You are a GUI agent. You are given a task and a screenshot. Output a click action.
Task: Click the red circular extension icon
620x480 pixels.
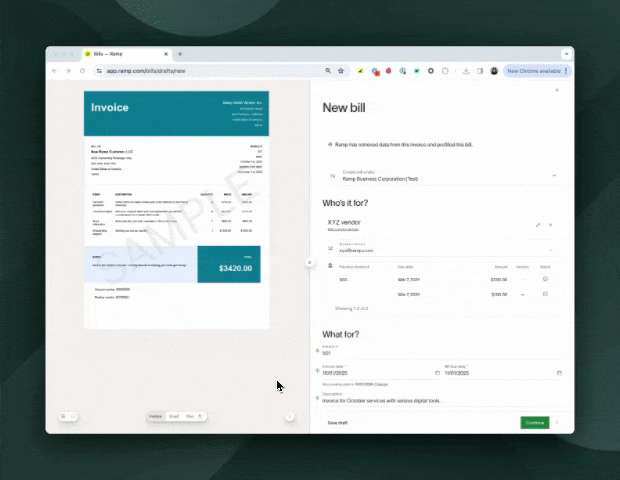[x=389, y=71]
